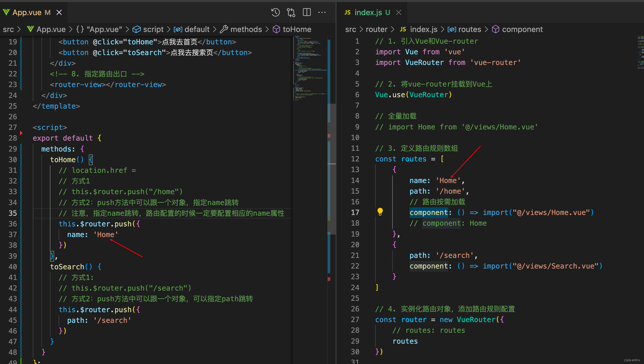Viewport: 644px width, 364px height.
Task: Open the editor more actions menu
Action: point(322,12)
